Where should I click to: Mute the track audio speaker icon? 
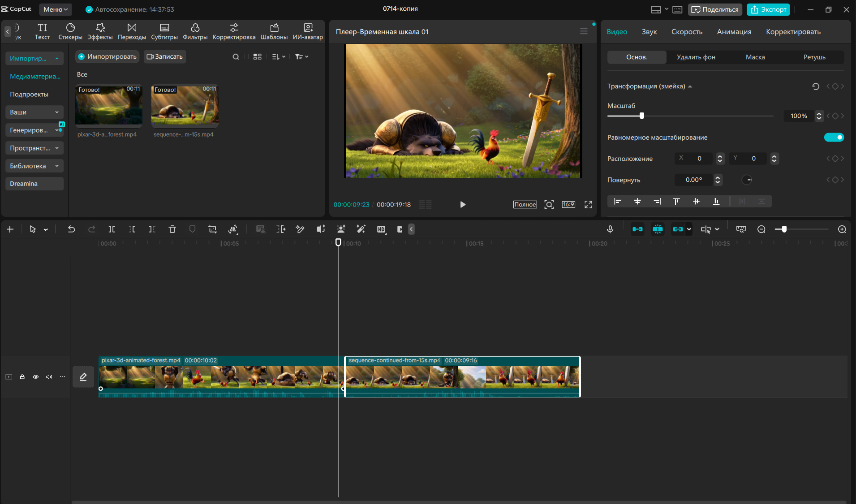49,377
